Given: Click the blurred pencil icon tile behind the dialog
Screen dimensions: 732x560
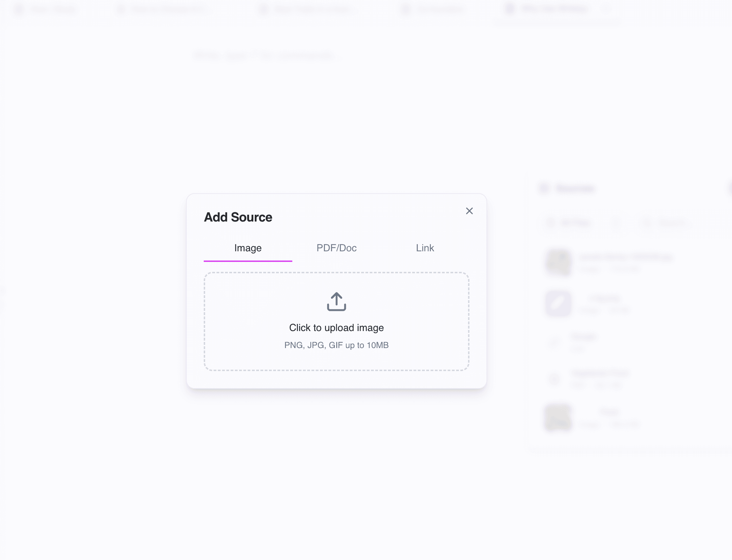Looking at the screenshot, I should pos(558,303).
